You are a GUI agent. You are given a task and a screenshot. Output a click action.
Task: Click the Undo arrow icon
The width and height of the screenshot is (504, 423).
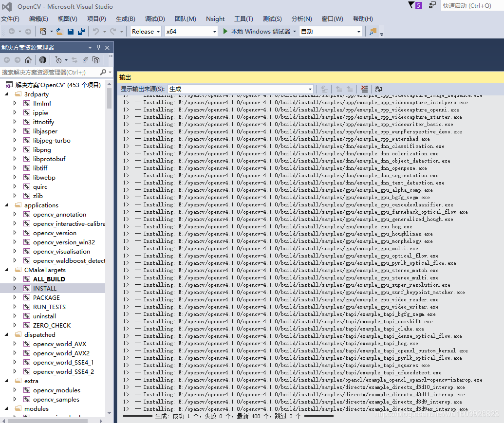(x=96, y=32)
